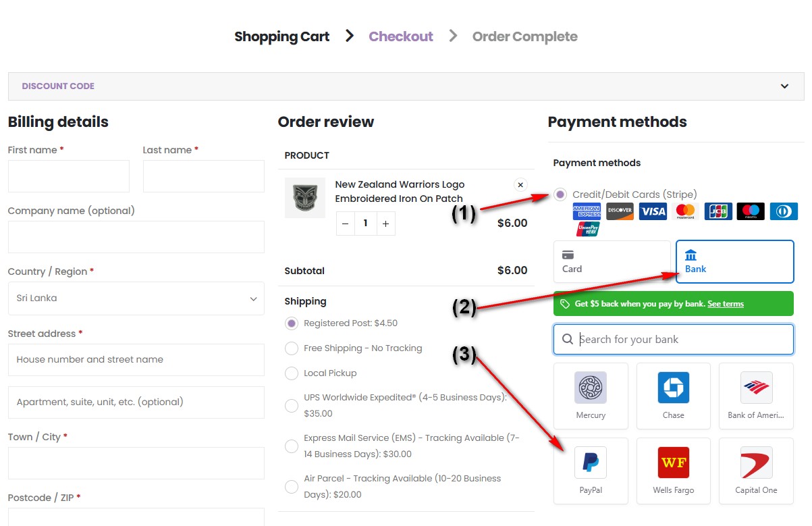This screenshot has width=812, height=526.
Task: Decrease product quantity with minus button
Action: click(x=346, y=223)
